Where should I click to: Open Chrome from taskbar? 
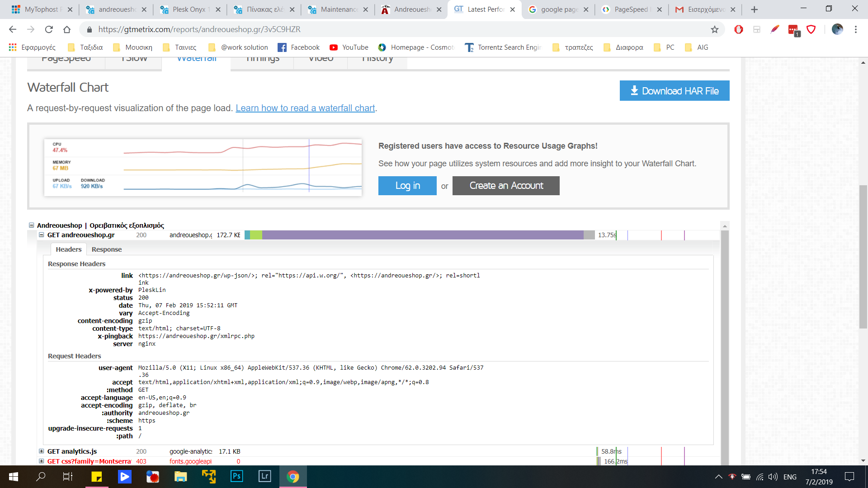(x=293, y=477)
